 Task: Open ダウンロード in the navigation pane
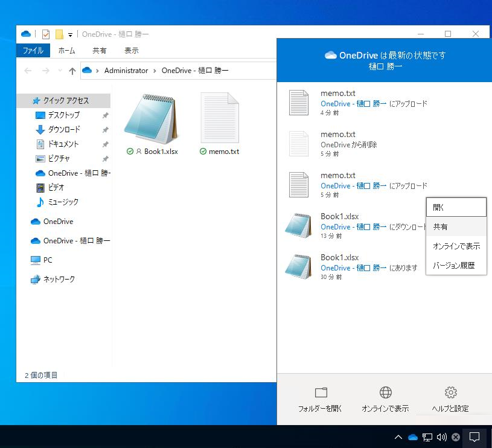click(x=64, y=130)
